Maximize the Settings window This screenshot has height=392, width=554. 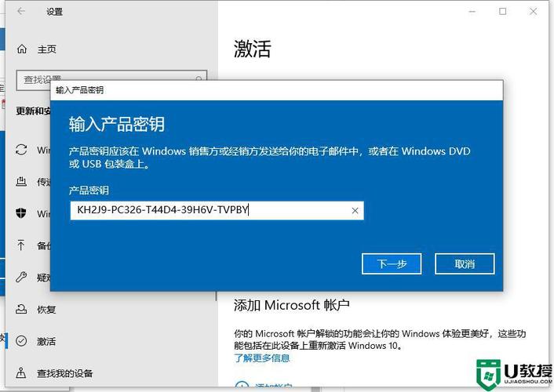(502, 12)
